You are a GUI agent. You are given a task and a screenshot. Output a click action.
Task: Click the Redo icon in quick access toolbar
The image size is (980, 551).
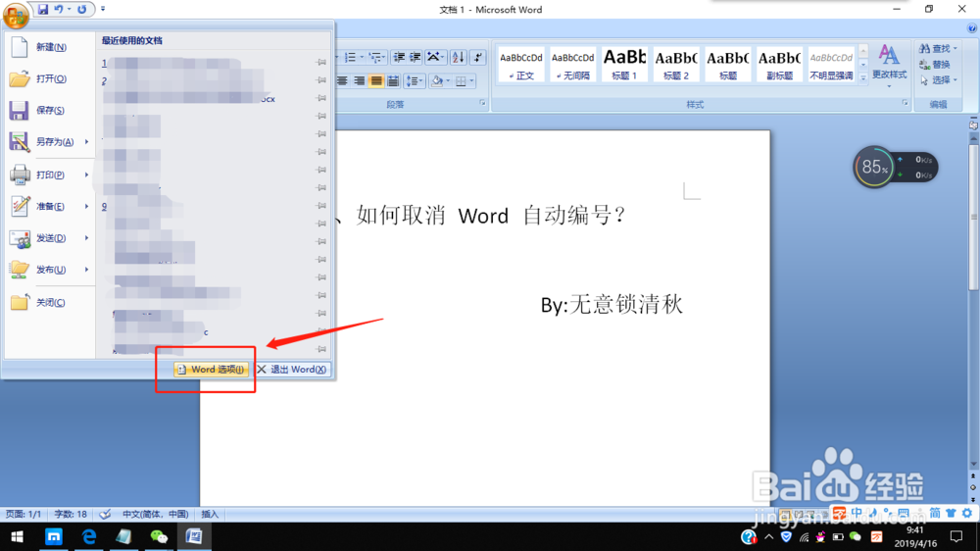point(82,10)
